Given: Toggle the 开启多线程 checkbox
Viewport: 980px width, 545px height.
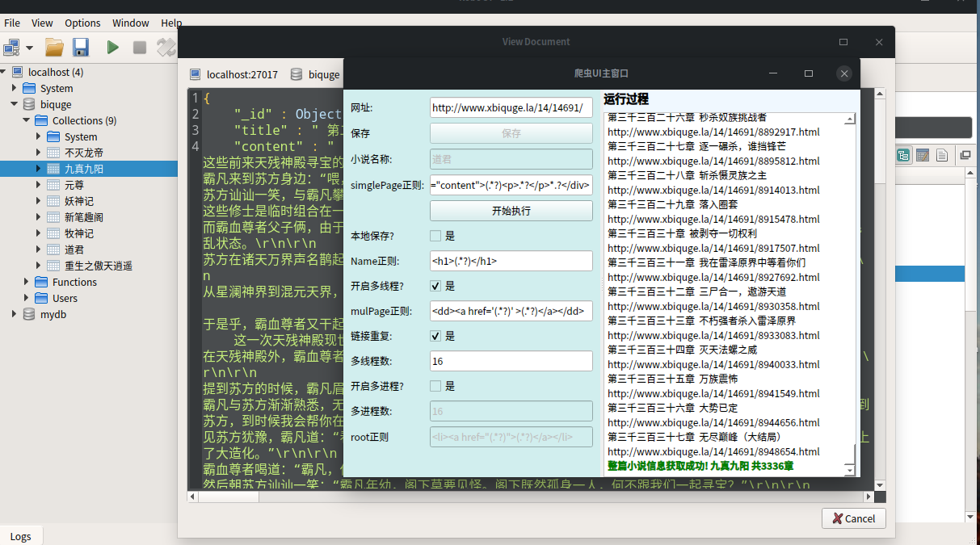Looking at the screenshot, I should coord(435,286).
